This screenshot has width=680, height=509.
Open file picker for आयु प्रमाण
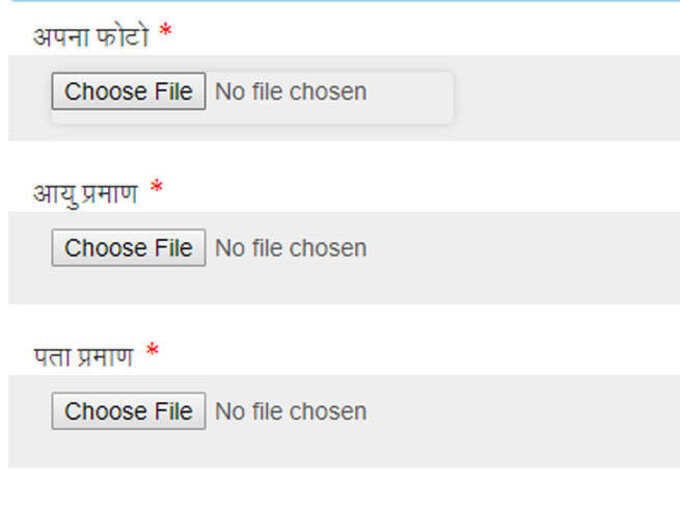tap(128, 248)
